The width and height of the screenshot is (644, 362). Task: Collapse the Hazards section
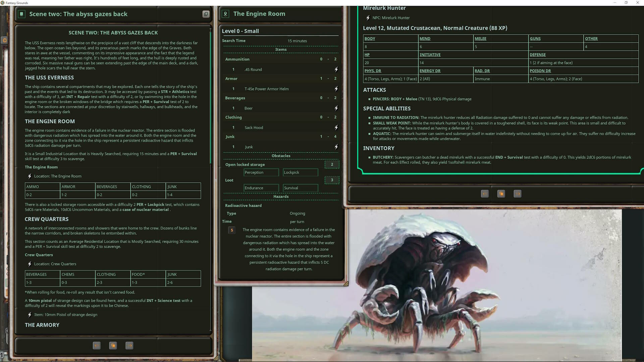(281, 196)
